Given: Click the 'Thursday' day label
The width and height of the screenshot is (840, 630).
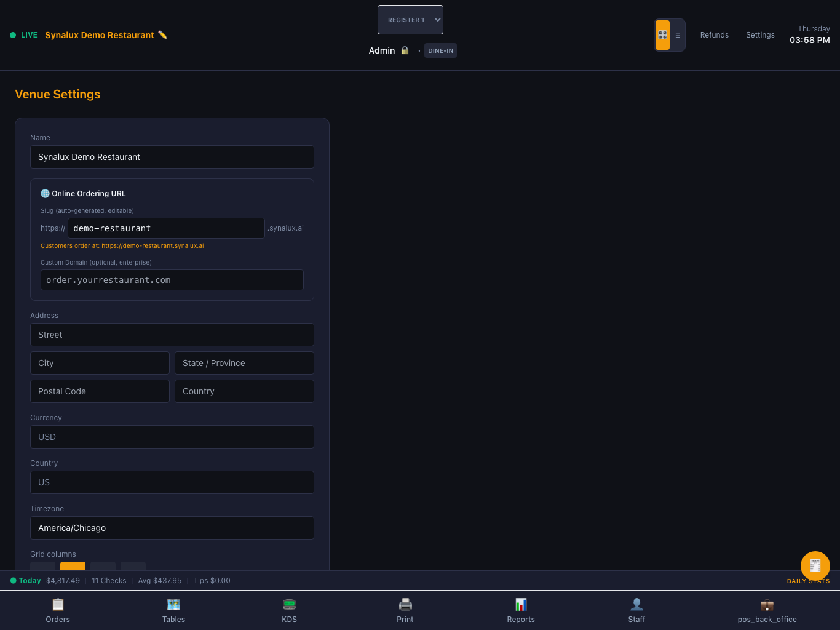Looking at the screenshot, I should [x=814, y=29].
